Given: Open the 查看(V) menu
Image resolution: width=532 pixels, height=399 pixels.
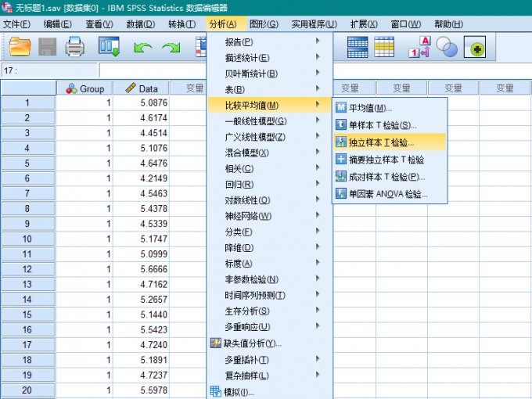Looking at the screenshot, I should point(99,24).
